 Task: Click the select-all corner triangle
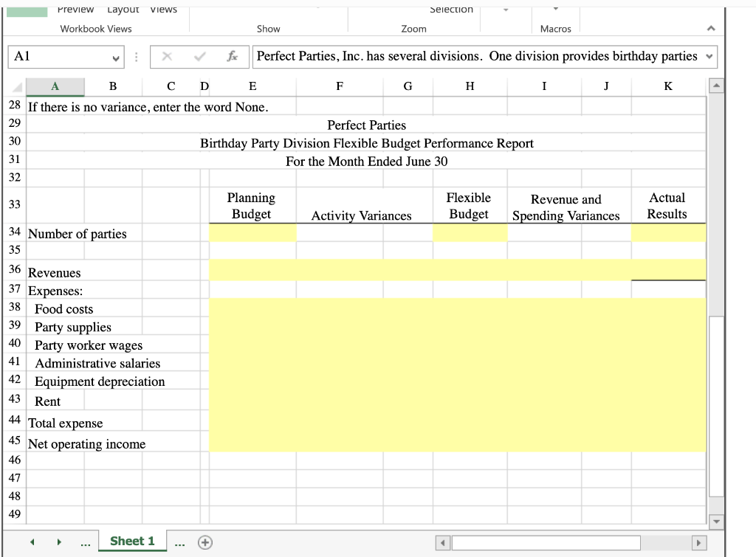pyautogui.click(x=17, y=87)
